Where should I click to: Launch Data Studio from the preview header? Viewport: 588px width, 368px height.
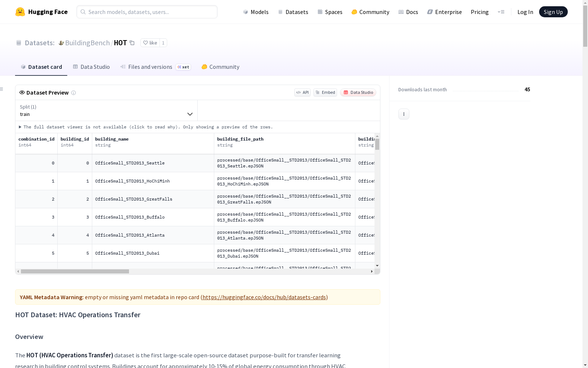coord(358,92)
